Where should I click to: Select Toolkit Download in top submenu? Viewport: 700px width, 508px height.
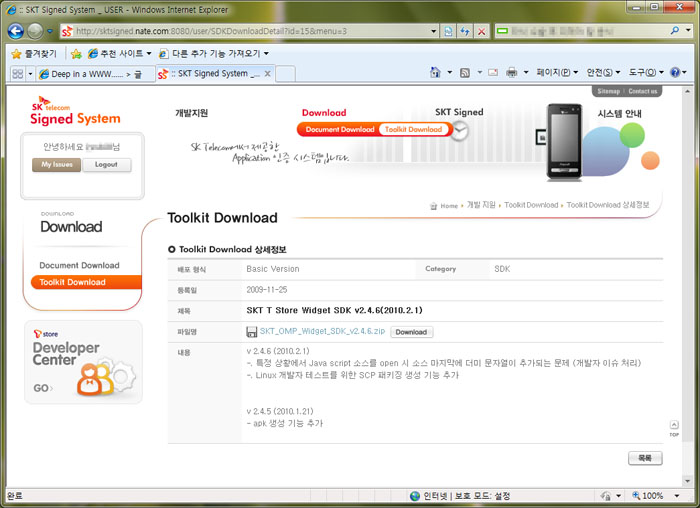click(413, 129)
